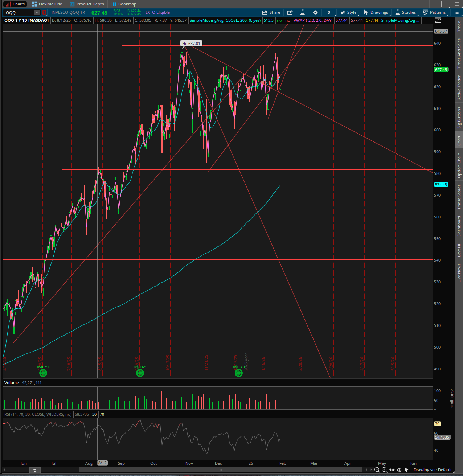
Task: Open the D aggregation period dropdown
Action: pyautogui.click(x=329, y=12)
